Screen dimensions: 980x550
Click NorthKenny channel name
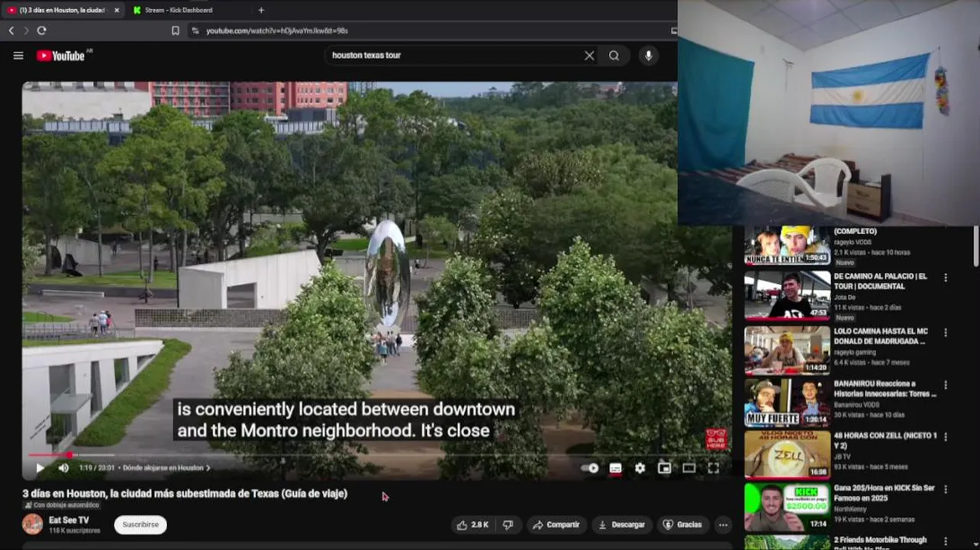[x=851, y=509]
